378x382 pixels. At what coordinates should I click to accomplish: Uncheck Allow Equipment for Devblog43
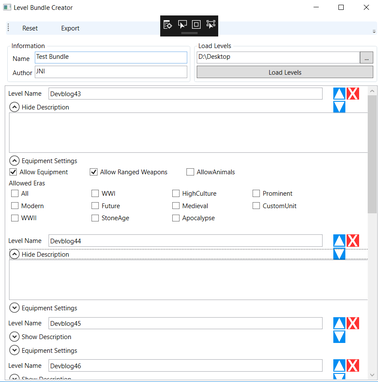click(13, 172)
